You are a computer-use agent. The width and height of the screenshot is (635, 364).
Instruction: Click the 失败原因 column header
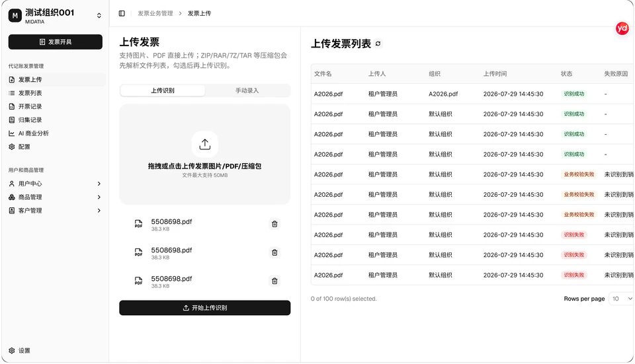point(616,74)
